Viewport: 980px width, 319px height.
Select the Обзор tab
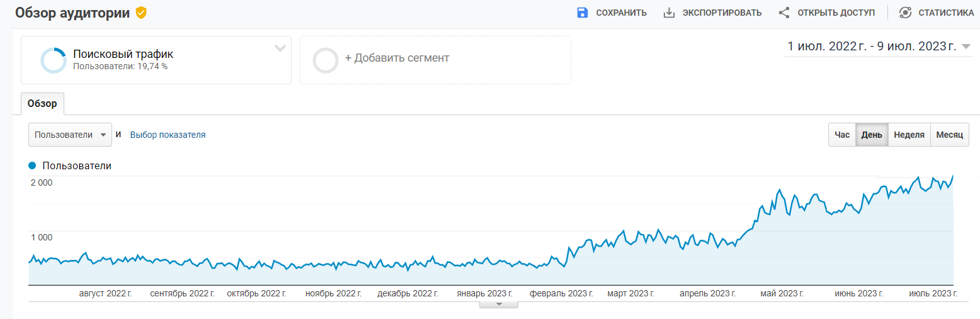42,104
